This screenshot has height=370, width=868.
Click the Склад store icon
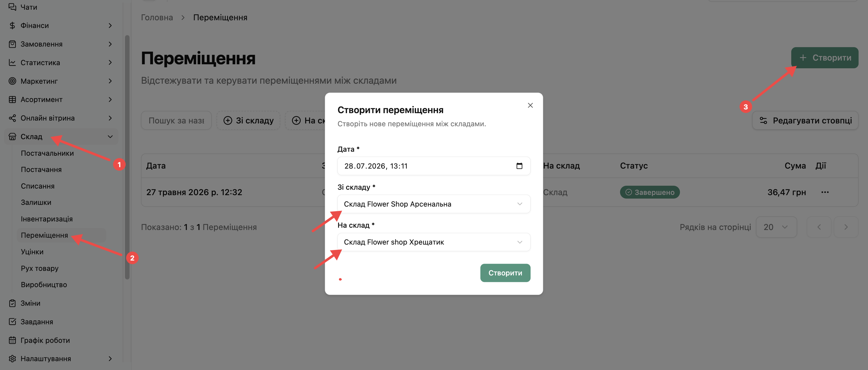coord(12,137)
